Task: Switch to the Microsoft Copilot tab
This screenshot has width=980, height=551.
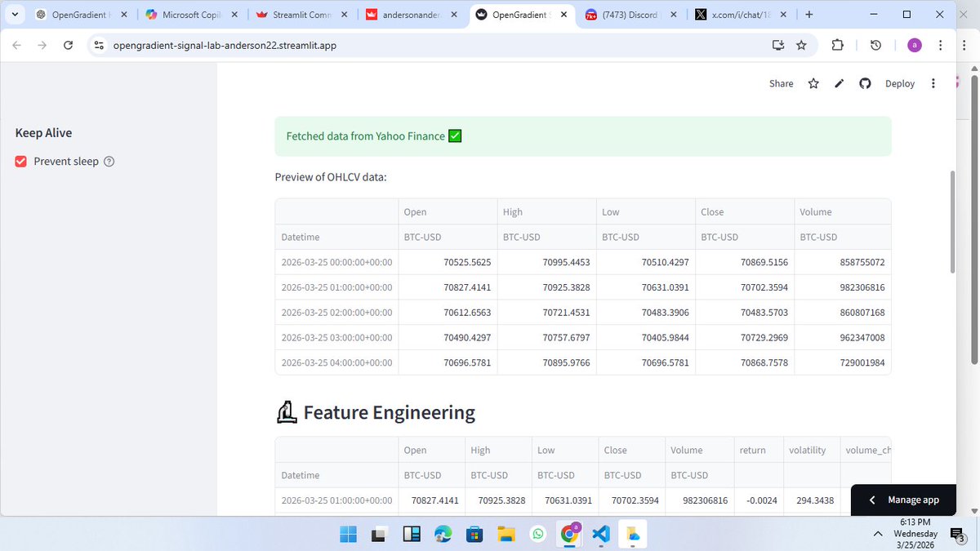Action: click(191, 15)
